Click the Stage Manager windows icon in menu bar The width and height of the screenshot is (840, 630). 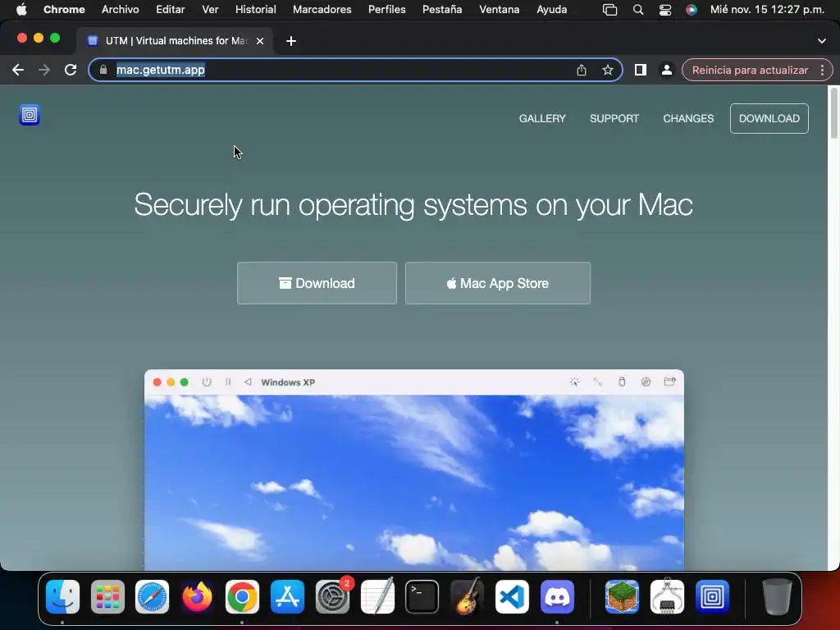tap(609, 10)
